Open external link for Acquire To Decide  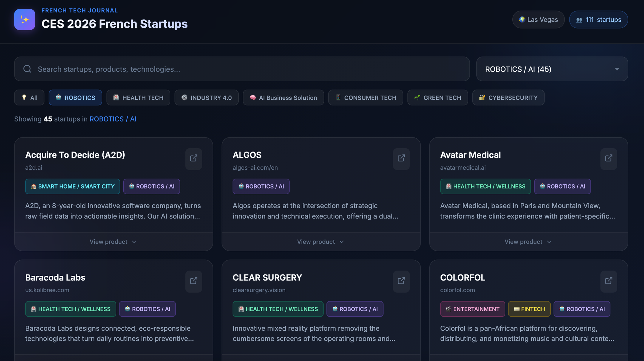(x=194, y=158)
